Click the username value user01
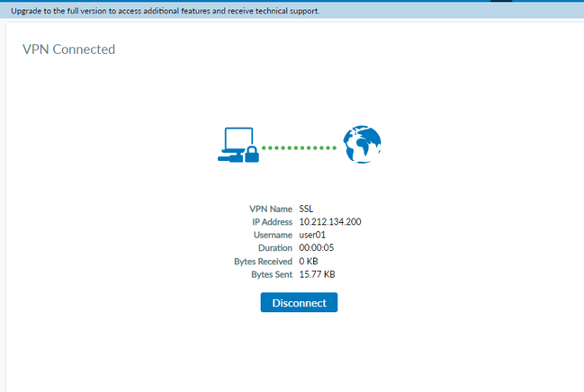 click(312, 235)
